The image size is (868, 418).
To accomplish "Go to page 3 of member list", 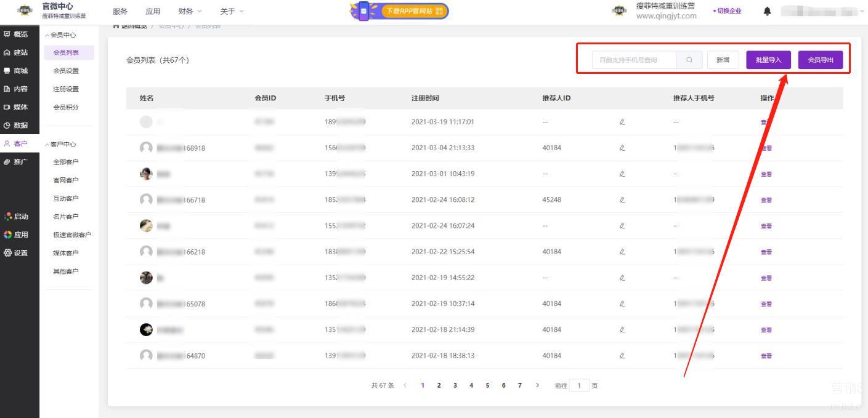I will coord(455,385).
